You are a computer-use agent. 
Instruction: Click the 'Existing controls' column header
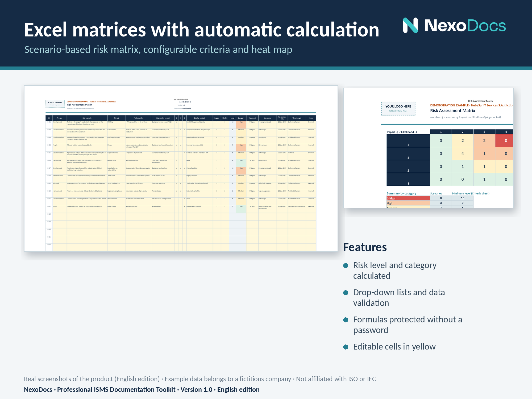(x=199, y=118)
